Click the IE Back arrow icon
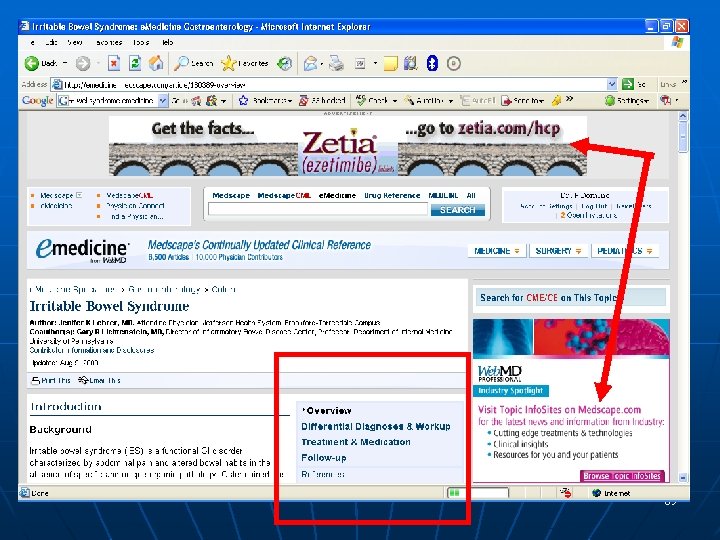Viewport: 720px width, 540px height. 32,63
